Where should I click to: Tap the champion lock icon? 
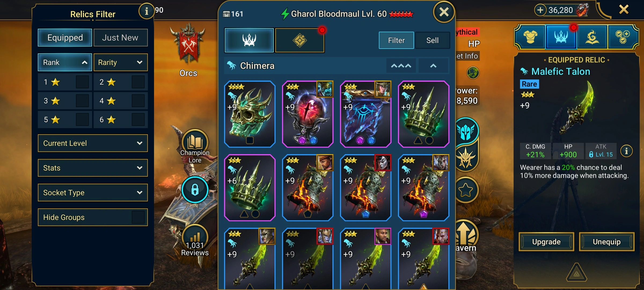click(x=195, y=190)
